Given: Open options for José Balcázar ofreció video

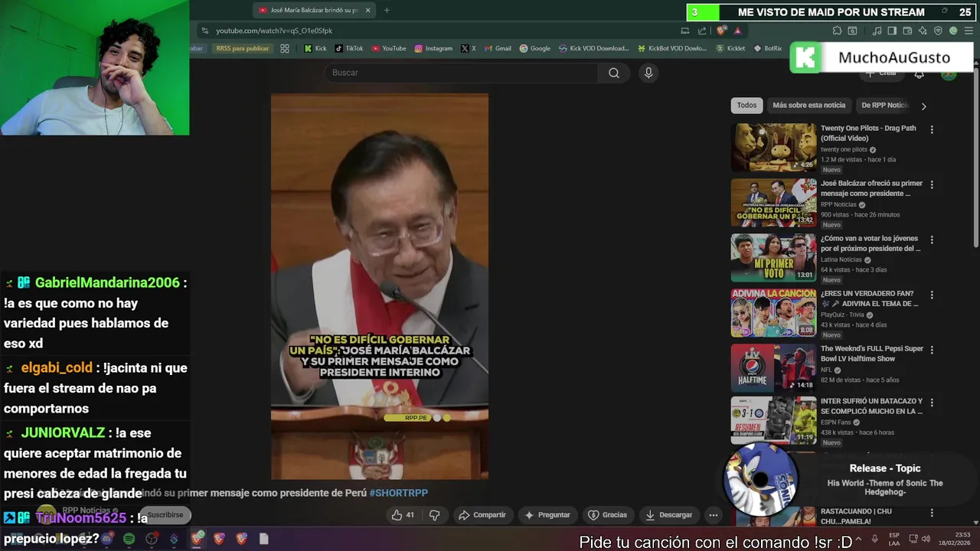Looking at the screenshot, I should pyautogui.click(x=932, y=184).
